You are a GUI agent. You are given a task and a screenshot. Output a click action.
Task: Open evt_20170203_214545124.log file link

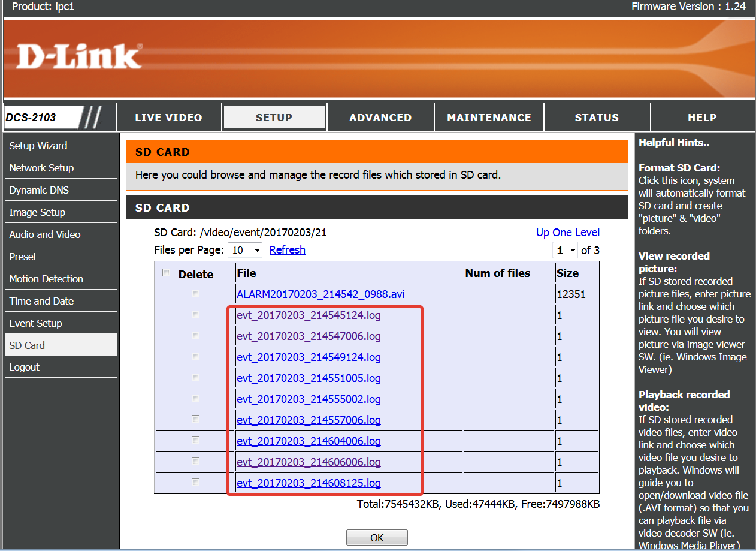tap(309, 315)
